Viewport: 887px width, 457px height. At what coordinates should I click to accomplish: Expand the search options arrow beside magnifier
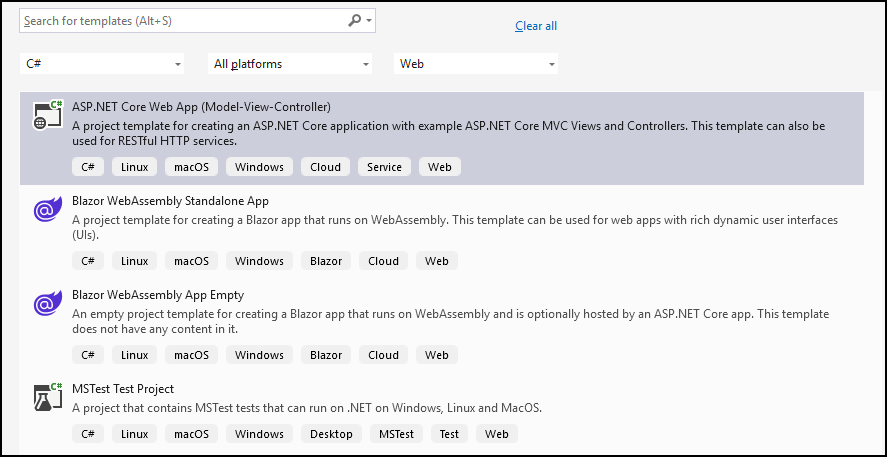(x=370, y=20)
